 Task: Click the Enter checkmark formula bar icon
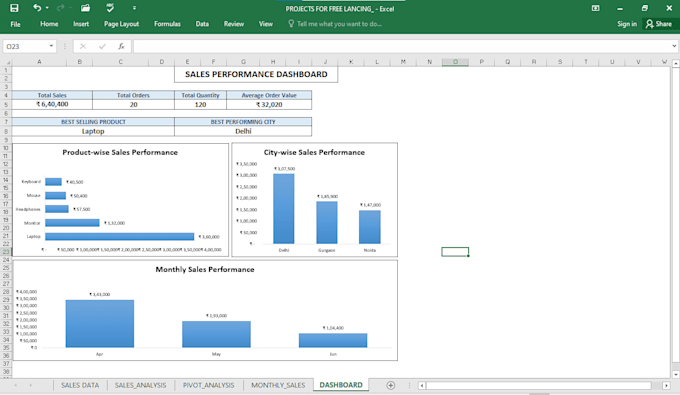pyautogui.click(x=102, y=46)
